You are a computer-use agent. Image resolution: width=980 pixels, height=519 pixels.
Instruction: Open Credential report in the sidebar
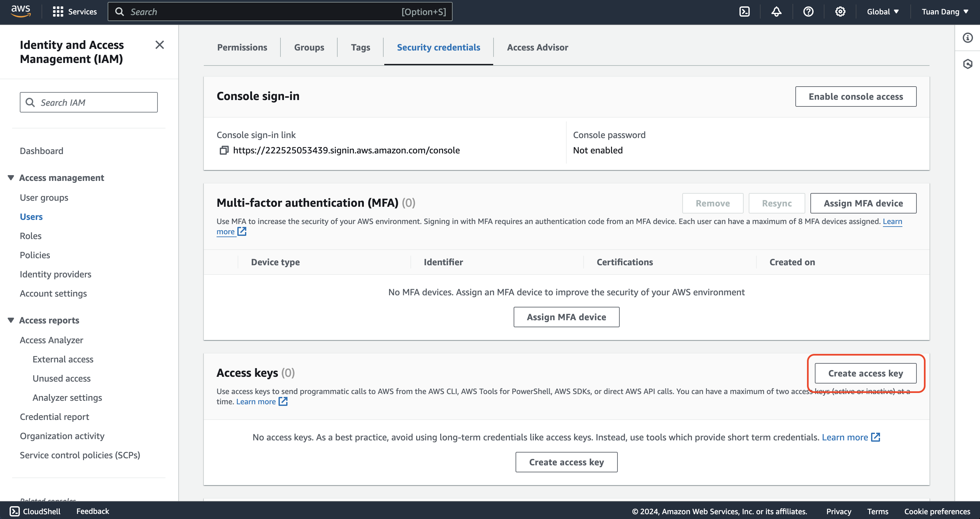[x=54, y=417]
